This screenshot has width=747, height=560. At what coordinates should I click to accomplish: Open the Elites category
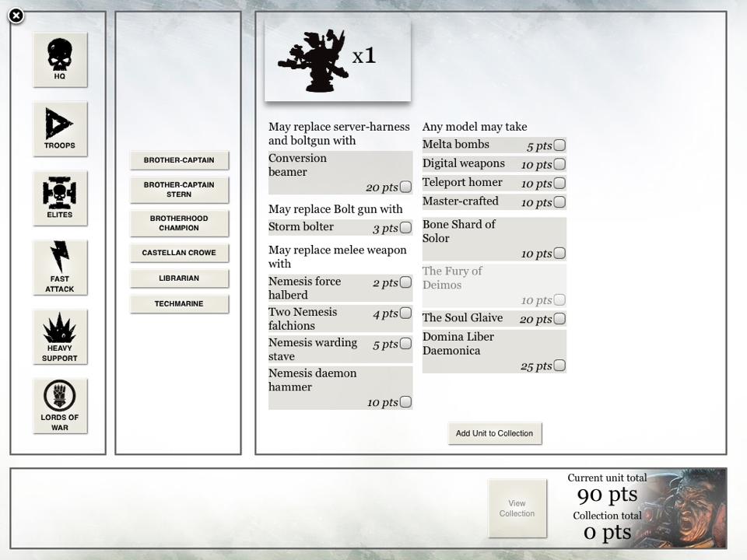click(60, 198)
